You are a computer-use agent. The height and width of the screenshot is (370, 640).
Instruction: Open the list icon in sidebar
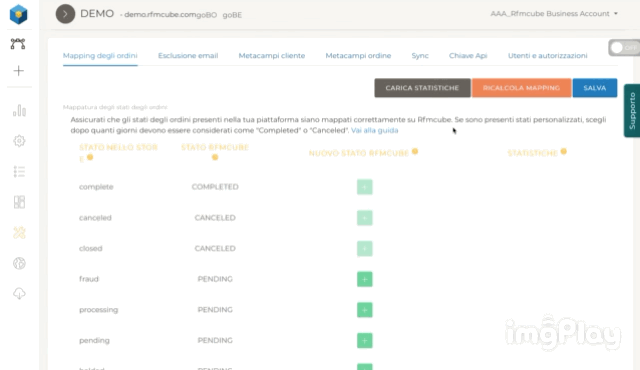tap(19, 171)
